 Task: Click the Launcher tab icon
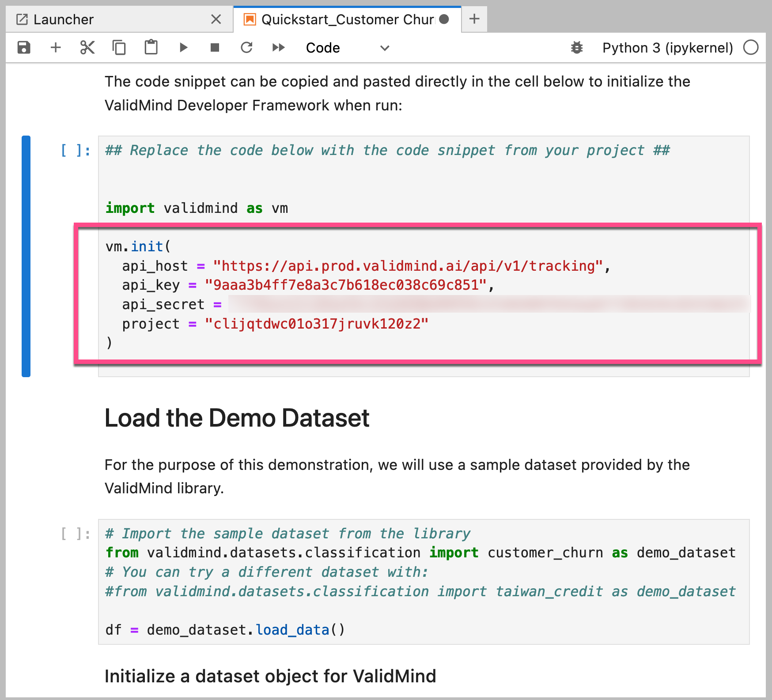[x=22, y=19]
